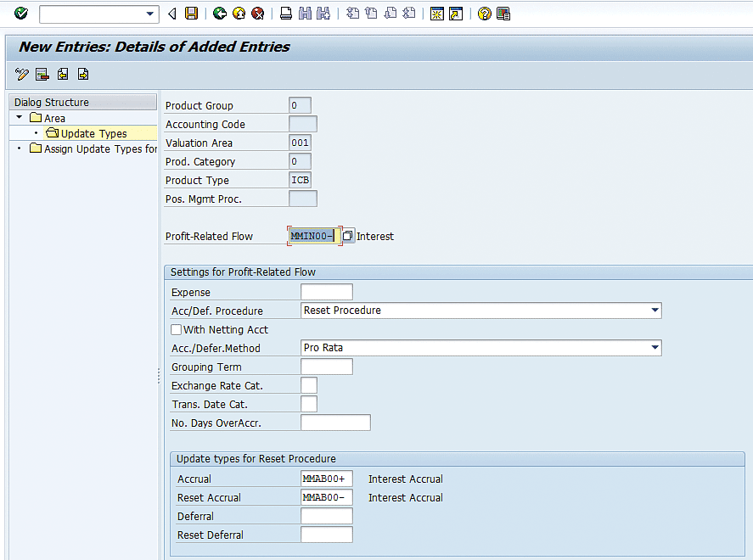
Task: Click the Product Type field ICB
Action: click(300, 180)
